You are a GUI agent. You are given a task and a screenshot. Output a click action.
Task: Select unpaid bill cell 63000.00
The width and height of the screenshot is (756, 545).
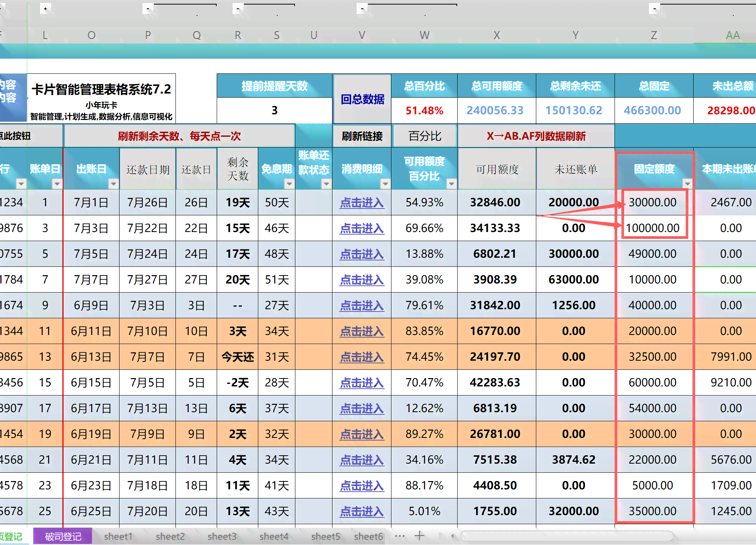click(575, 280)
